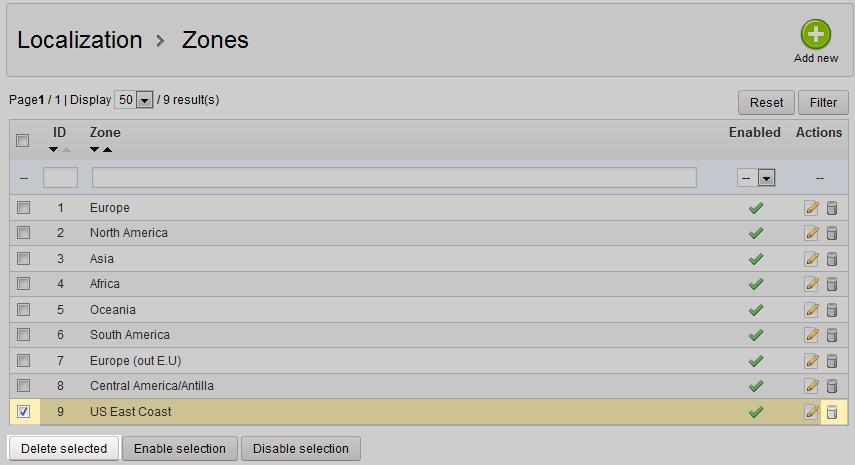
Task: Click the edit pencil for Asia
Action: click(811, 259)
